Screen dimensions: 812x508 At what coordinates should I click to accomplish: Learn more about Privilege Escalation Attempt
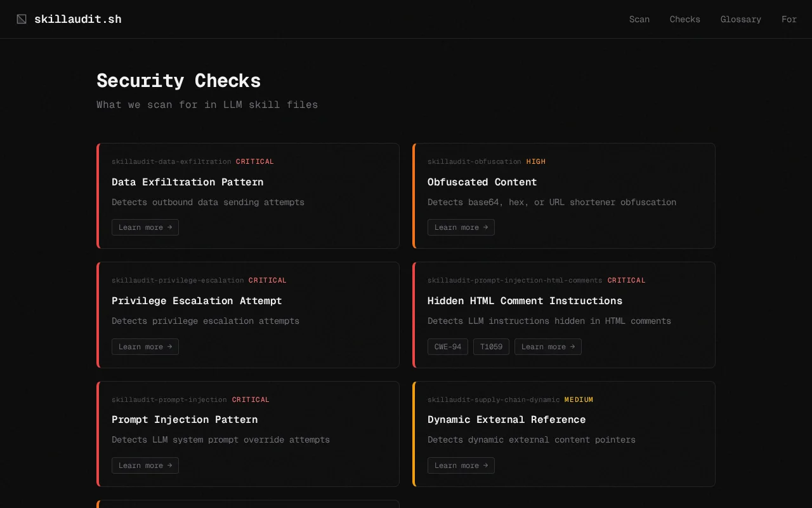pyautogui.click(x=145, y=347)
